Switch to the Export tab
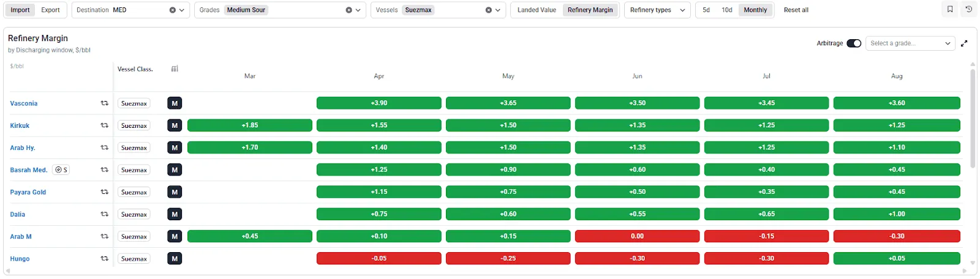 pyautogui.click(x=50, y=10)
